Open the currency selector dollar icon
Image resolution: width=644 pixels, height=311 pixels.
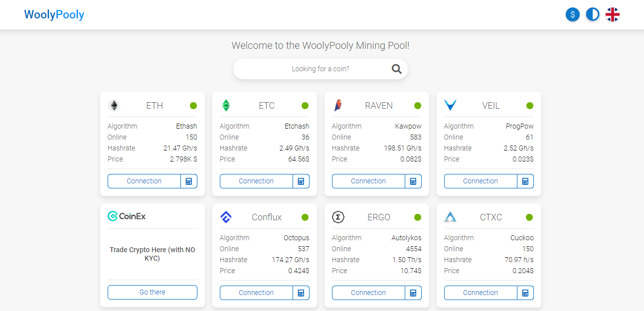click(573, 14)
